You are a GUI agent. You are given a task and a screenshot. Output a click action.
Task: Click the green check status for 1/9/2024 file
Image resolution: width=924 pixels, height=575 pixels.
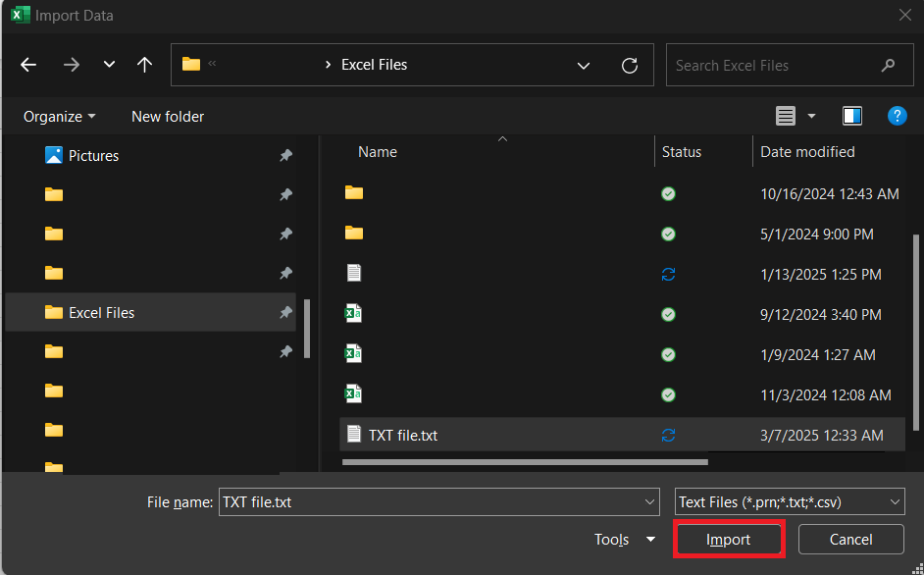[668, 354]
